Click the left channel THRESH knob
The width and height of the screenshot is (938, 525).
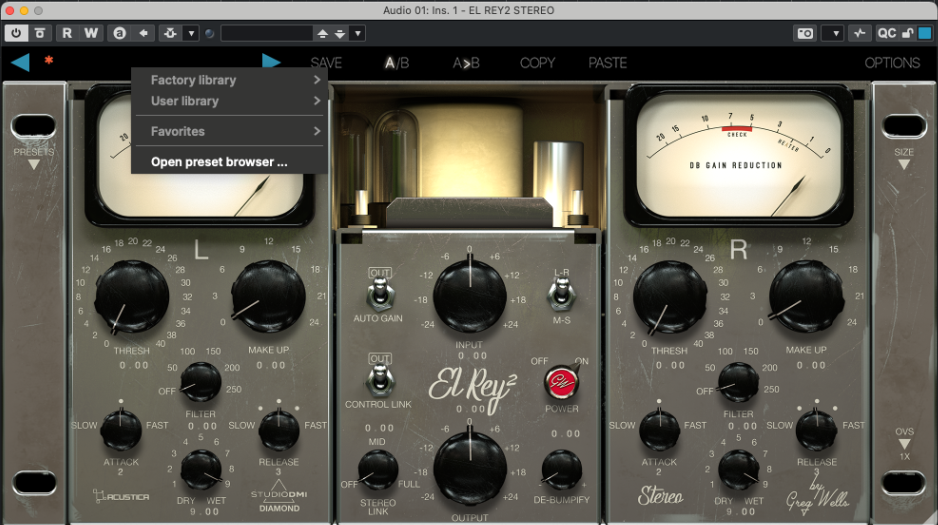coord(132,297)
